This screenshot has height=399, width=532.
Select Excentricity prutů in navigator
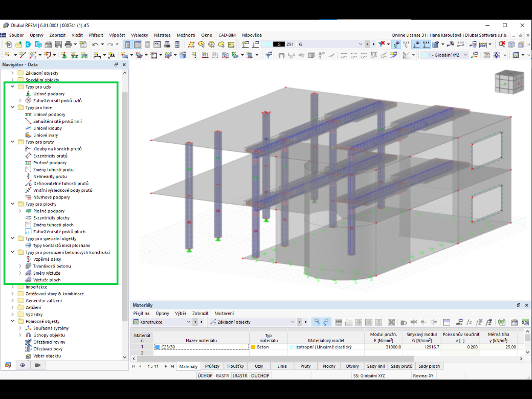click(50, 156)
